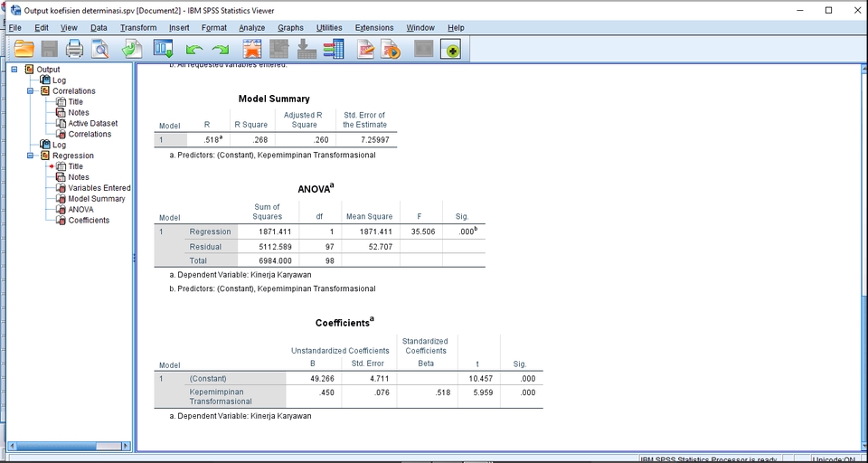The height and width of the screenshot is (463, 868).
Task: Click outline pane scrollbar right arrow
Action: [127, 446]
